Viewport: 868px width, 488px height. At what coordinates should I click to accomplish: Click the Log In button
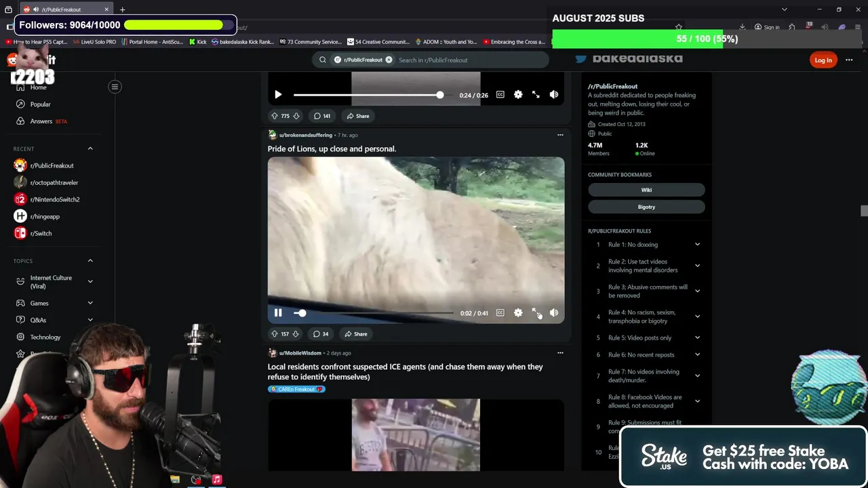click(x=823, y=60)
